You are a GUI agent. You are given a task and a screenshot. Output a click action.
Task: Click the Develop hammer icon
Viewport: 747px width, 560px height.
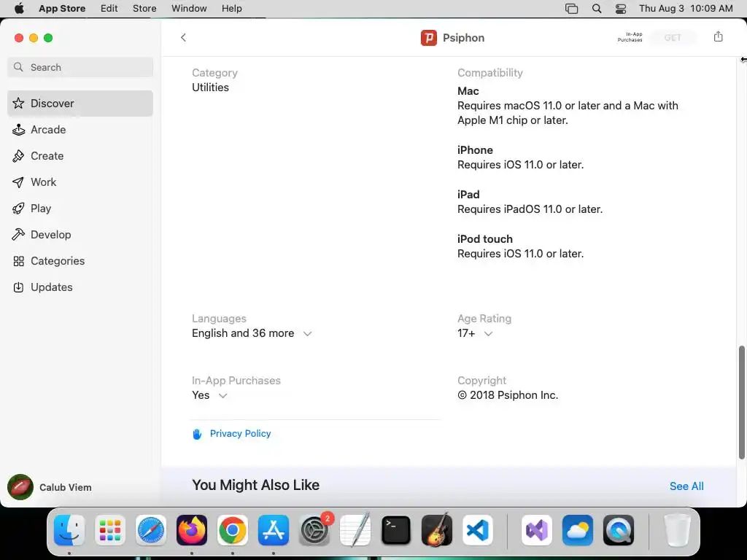pyautogui.click(x=18, y=234)
